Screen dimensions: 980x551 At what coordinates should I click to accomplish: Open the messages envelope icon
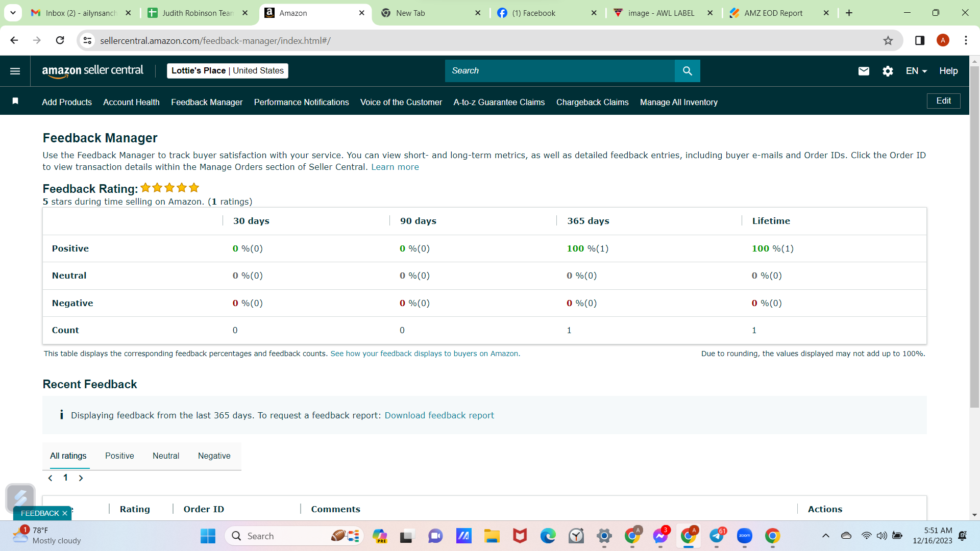coord(864,71)
